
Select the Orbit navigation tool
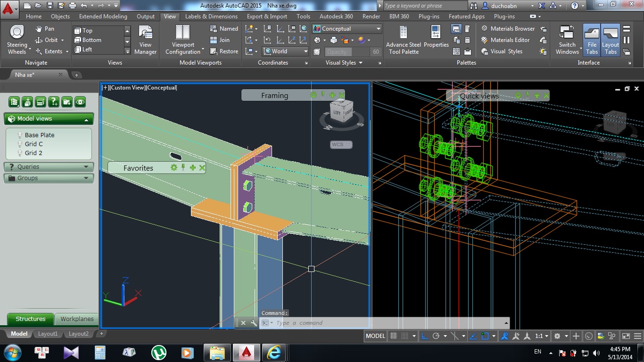click(x=50, y=40)
